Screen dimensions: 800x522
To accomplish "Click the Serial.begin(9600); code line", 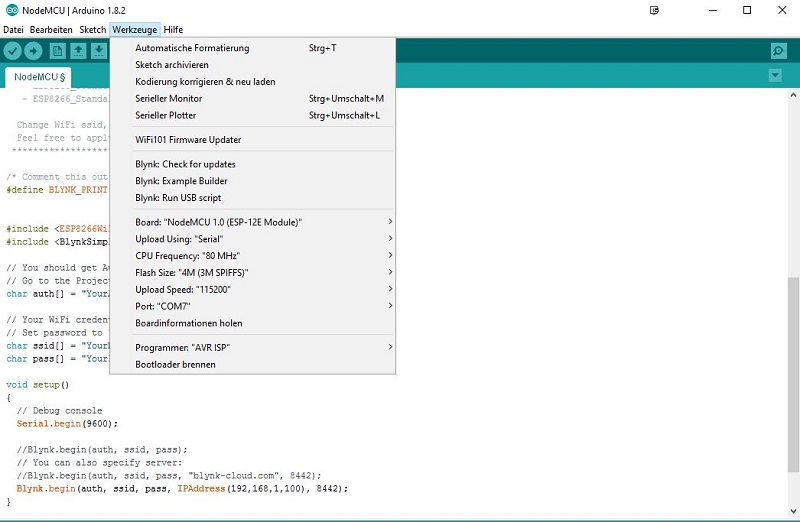I will point(67,424).
